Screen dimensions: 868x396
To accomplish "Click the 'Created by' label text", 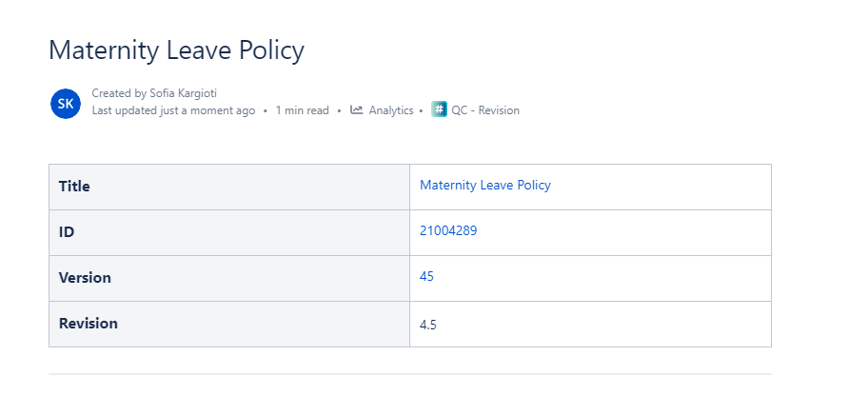I will click(119, 93).
